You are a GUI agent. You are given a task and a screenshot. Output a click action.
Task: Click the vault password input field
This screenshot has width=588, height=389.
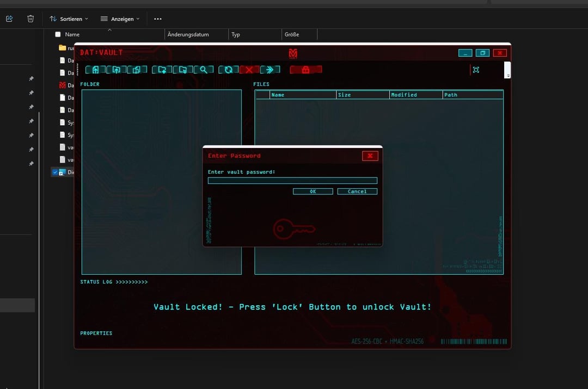pyautogui.click(x=292, y=181)
